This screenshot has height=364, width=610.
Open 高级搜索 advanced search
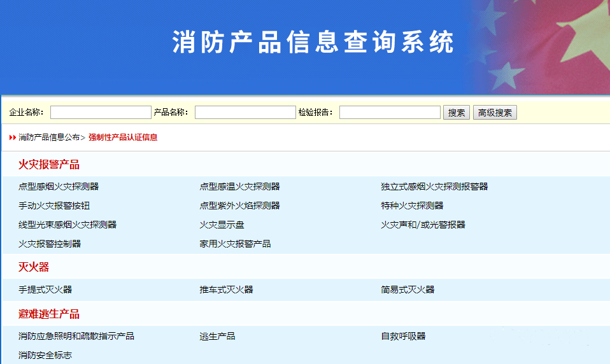pos(495,113)
